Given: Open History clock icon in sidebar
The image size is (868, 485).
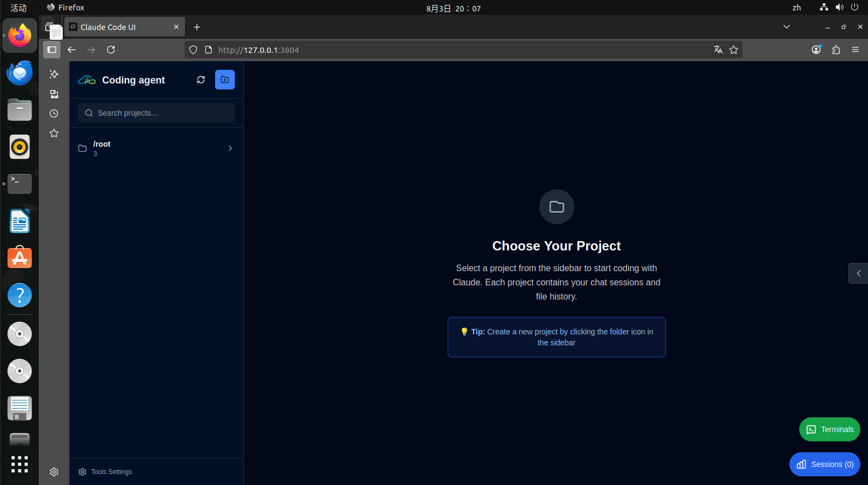Looking at the screenshot, I should (x=54, y=113).
